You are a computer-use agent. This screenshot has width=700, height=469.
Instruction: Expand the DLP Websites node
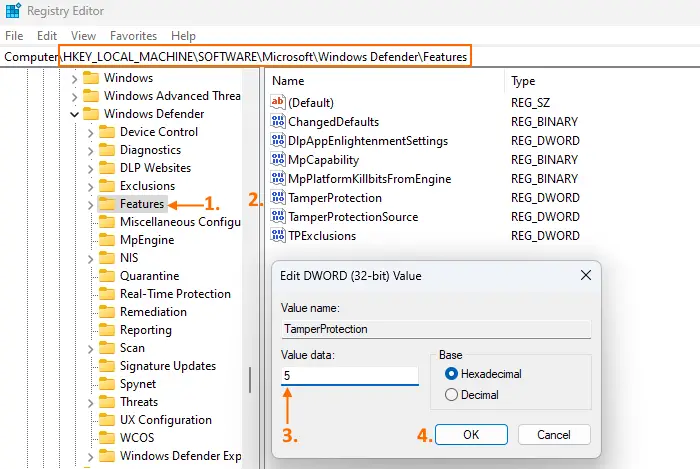pos(91,169)
